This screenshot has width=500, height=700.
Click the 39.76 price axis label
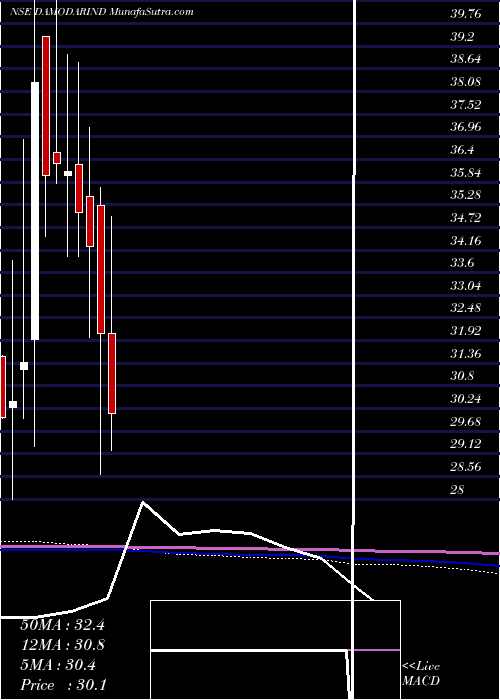tap(466, 14)
